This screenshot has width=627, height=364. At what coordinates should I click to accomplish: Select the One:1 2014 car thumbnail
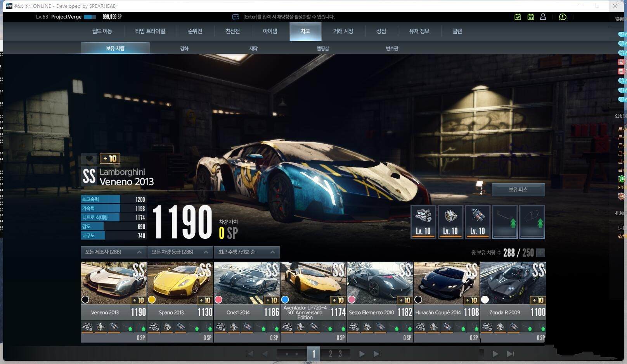coord(247,283)
